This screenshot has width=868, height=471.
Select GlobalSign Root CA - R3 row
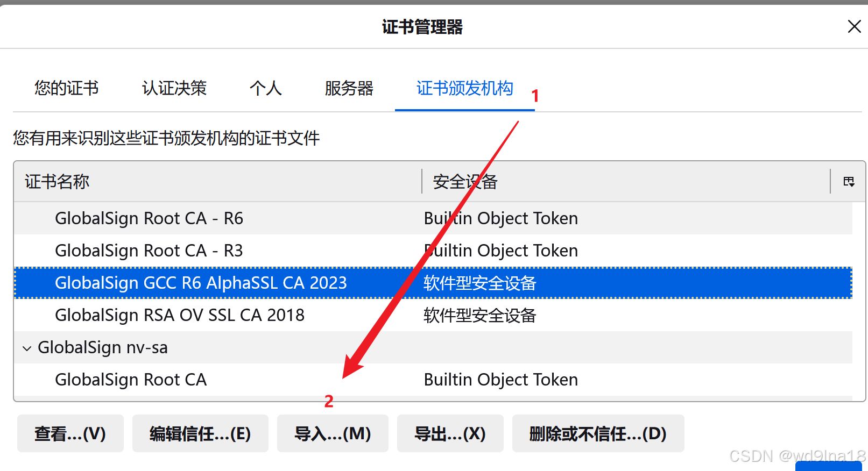(433, 251)
